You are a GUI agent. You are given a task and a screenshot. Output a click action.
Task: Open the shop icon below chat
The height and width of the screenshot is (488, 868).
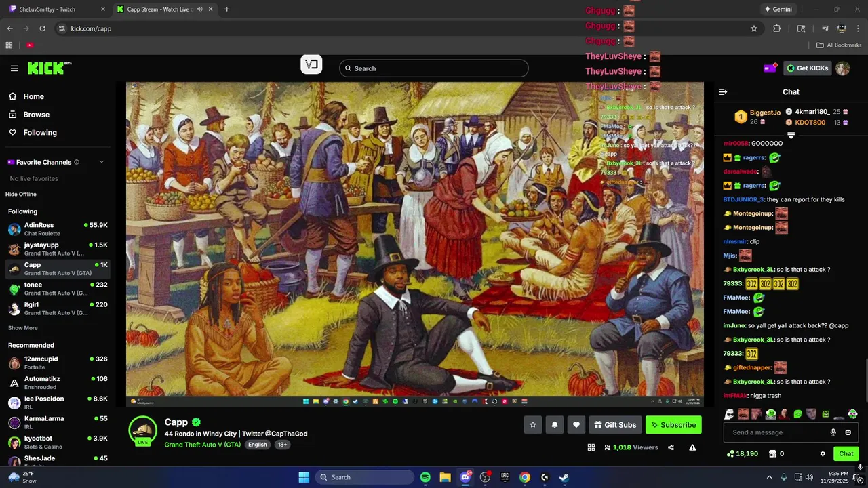click(x=772, y=454)
